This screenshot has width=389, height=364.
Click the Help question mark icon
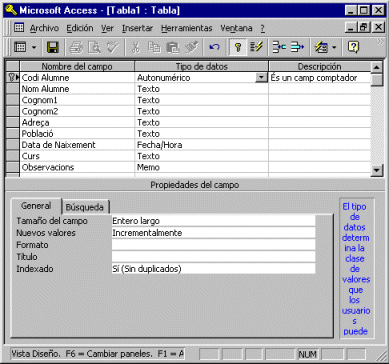(x=353, y=47)
